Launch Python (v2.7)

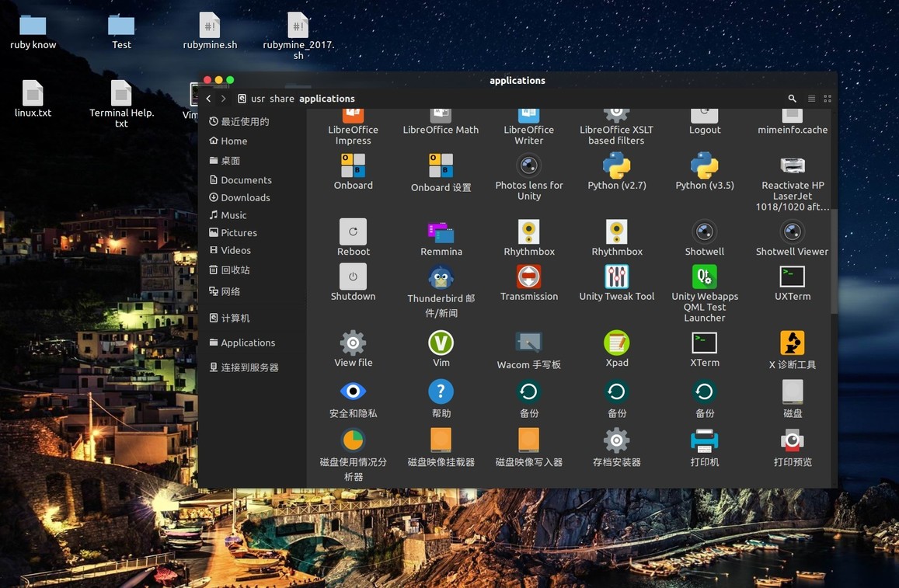(616, 165)
